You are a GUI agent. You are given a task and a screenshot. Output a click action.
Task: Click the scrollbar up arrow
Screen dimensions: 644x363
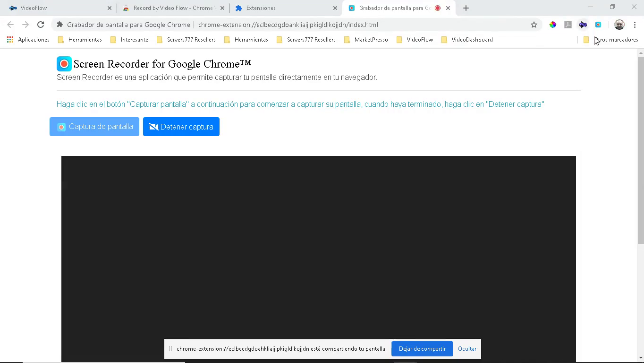pos(641,52)
